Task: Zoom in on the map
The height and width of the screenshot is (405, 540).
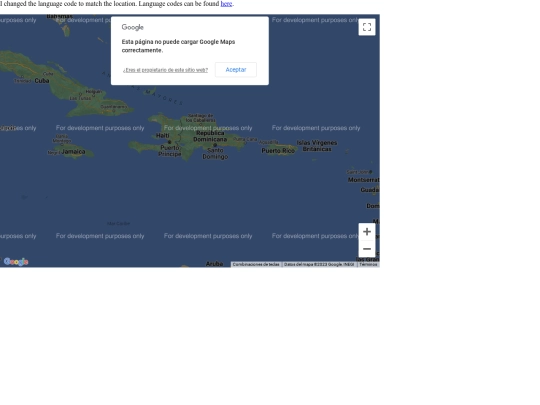Action: point(367,231)
